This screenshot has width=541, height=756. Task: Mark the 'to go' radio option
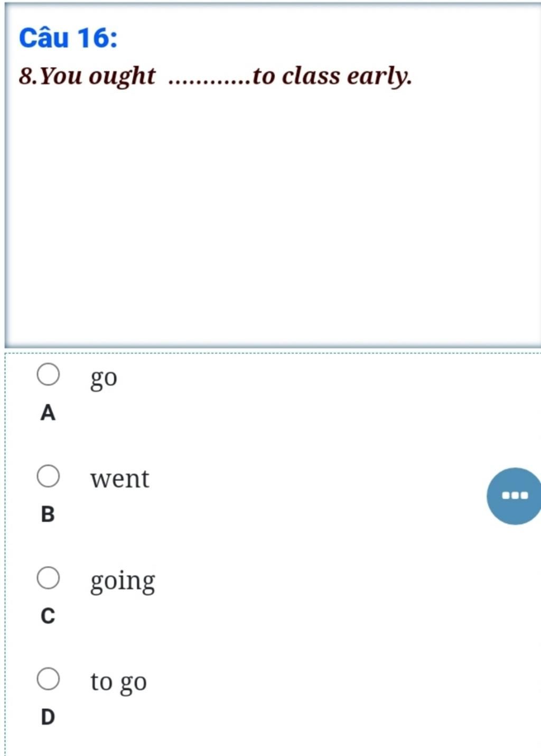coord(48,678)
